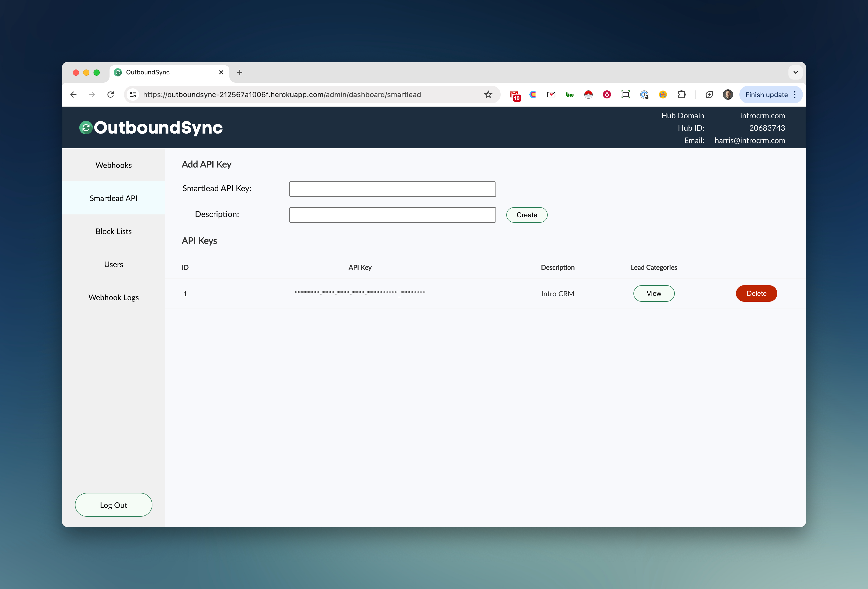Screen dimensions: 868x589
Task: Click the Intro CRM description cell
Action: pyautogui.click(x=558, y=294)
